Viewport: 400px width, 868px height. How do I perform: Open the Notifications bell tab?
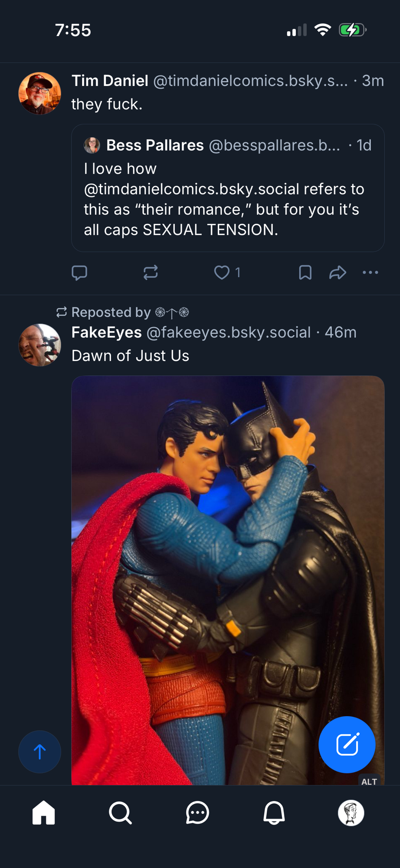(x=274, y=813)
